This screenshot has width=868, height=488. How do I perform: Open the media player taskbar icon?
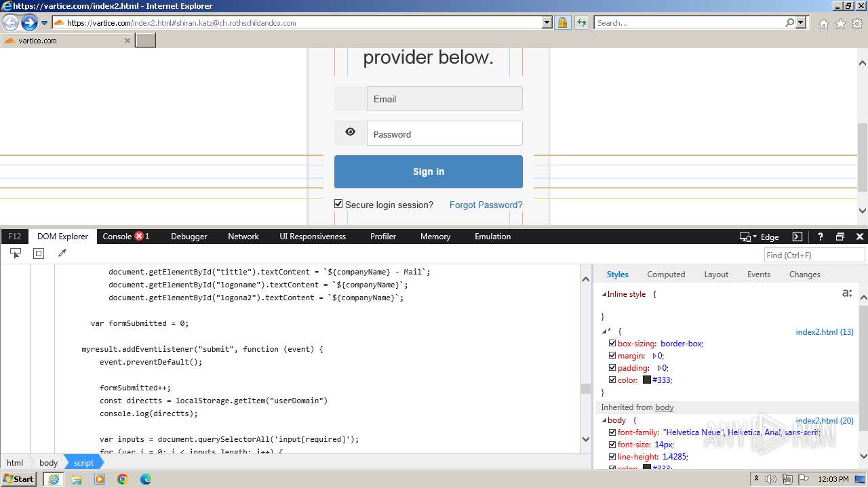pyautogui.click(x=100, y=479)
